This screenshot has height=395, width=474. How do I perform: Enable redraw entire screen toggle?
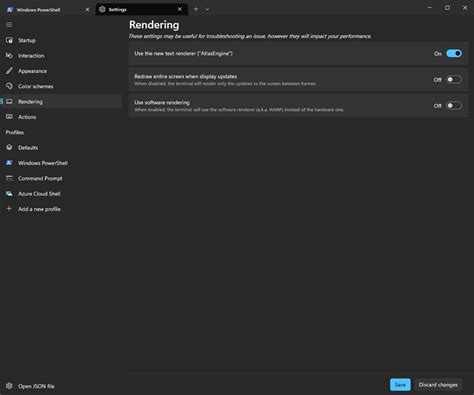[x=454, y=79]
